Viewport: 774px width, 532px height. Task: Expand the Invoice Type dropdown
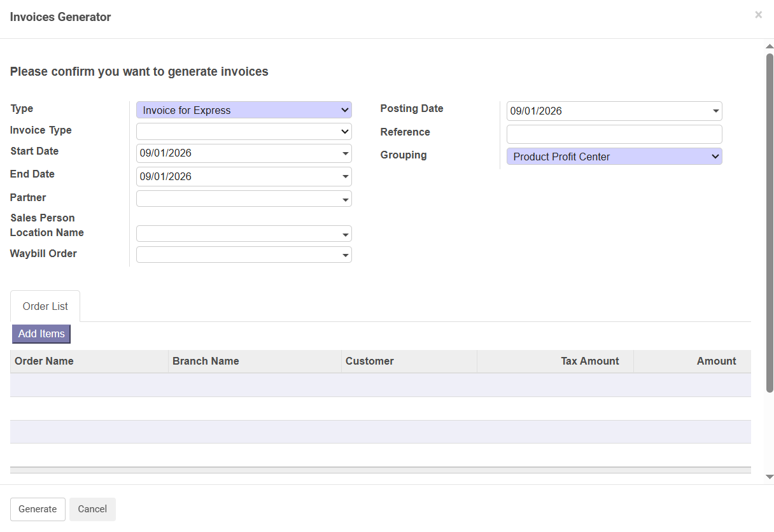[244, 132]
